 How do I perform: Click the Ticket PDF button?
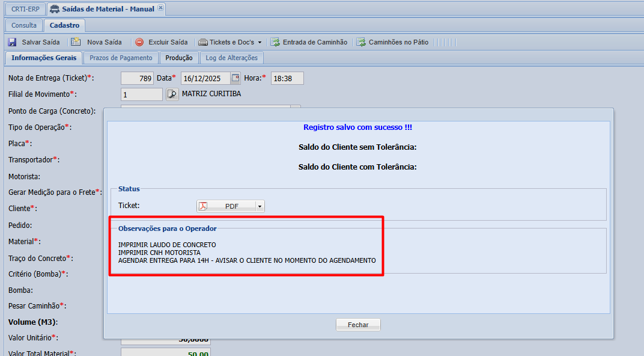[231, 206]
